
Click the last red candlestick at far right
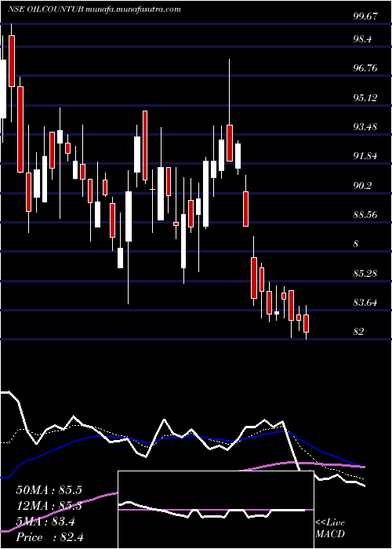click(307, 323)
